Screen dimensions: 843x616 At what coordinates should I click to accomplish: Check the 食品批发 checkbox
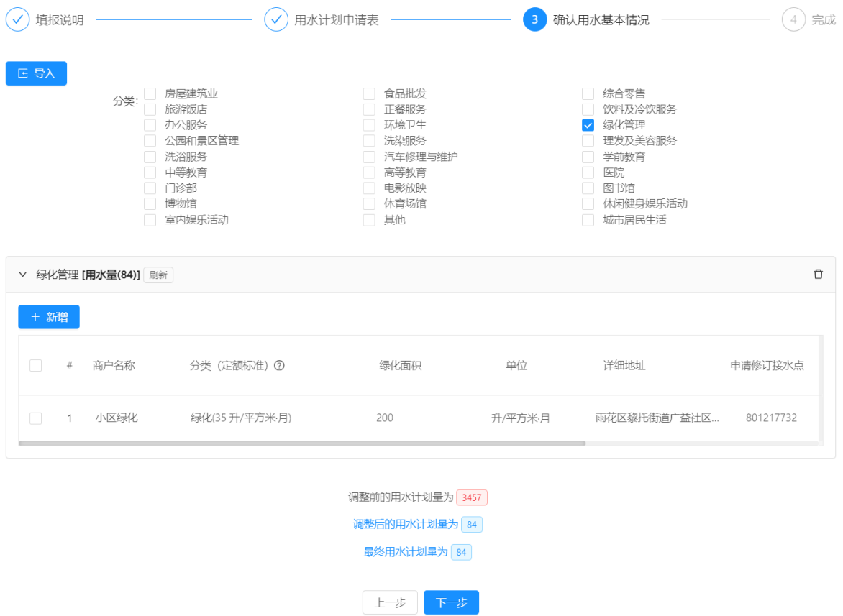tap(369, 94)
